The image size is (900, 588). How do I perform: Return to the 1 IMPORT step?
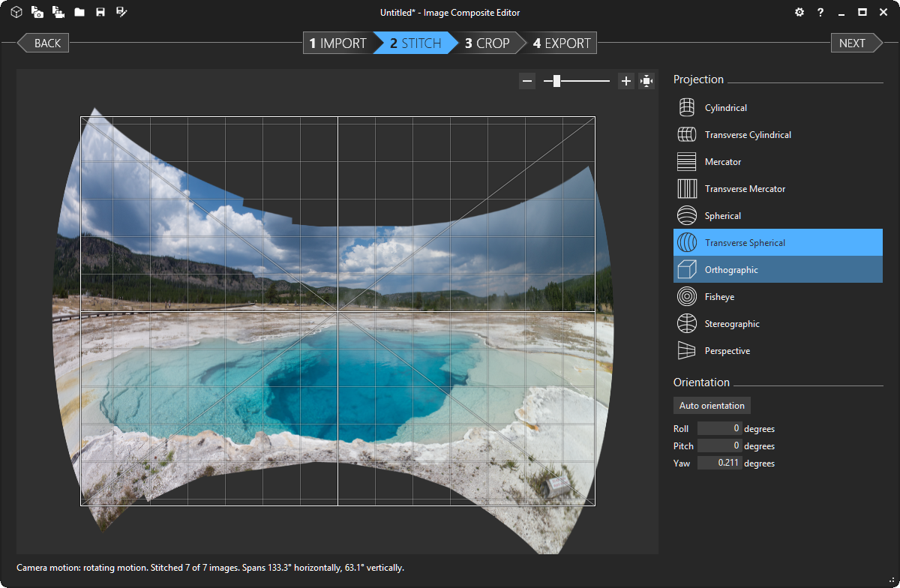pyautogui.click(x=337, y=43)
